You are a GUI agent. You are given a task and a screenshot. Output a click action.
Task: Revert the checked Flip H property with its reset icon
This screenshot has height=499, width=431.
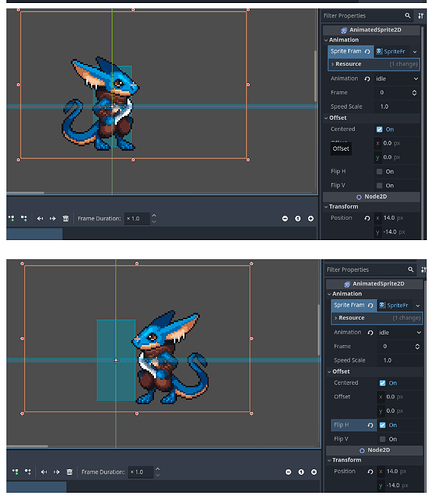tap(370, 425)
